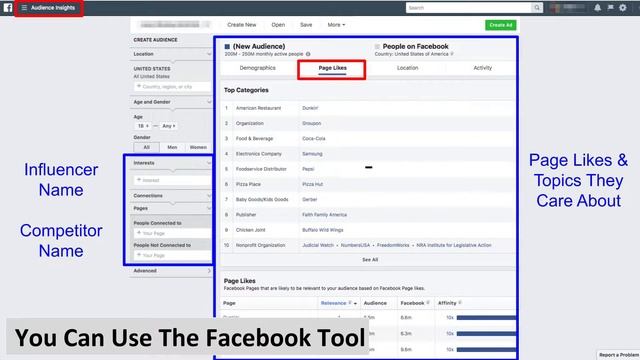This screenshot has width=640, height=360.
Task: Click the Facebook column info icon
Action: (428, 303)
